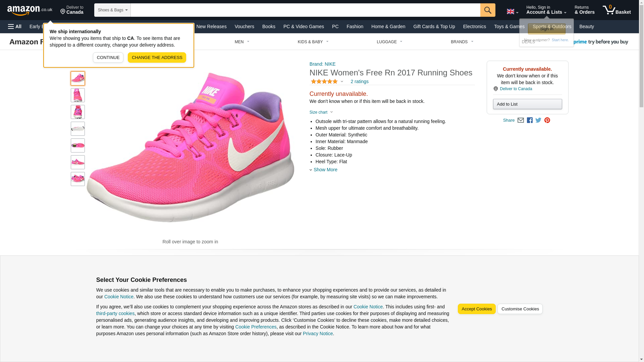Open the basket cart icon

pos(616,10)
